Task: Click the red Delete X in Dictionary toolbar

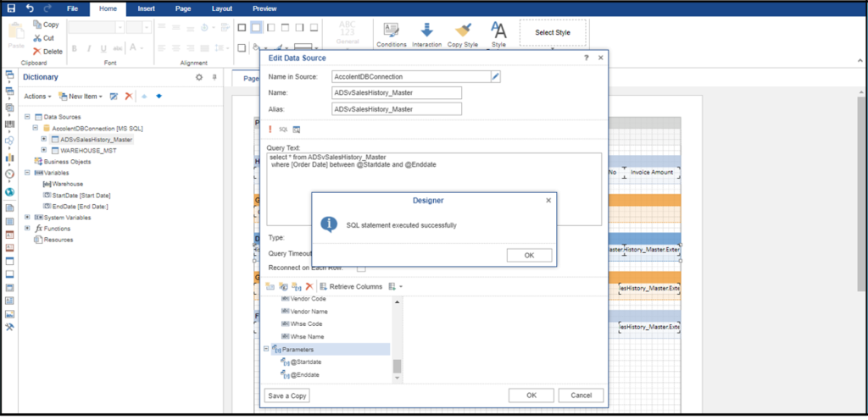Action: coord(129,97)
